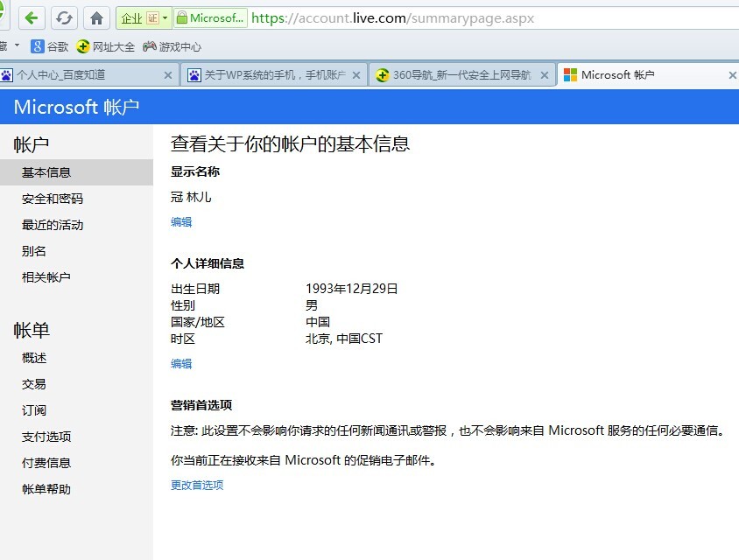Click the birth date 1993年12月29日
739x560 pixels.
click(x=352, y=288)
